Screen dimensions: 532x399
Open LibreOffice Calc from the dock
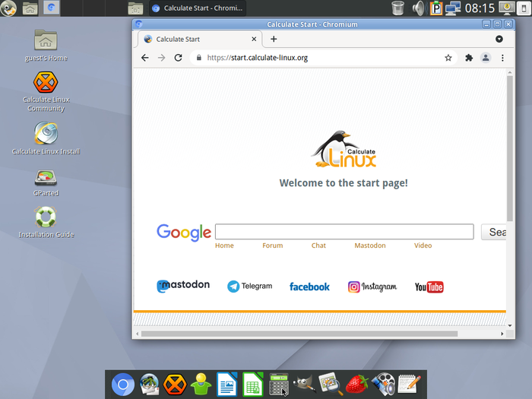253,384
